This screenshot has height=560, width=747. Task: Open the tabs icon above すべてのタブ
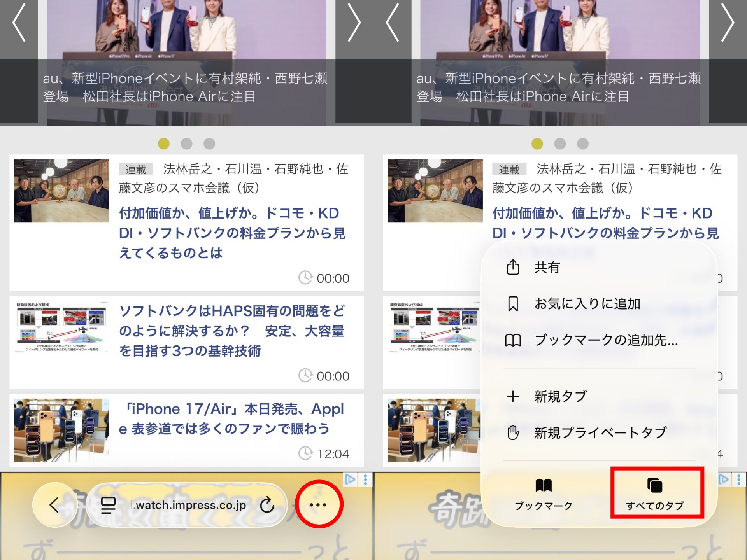click(656, 485)
